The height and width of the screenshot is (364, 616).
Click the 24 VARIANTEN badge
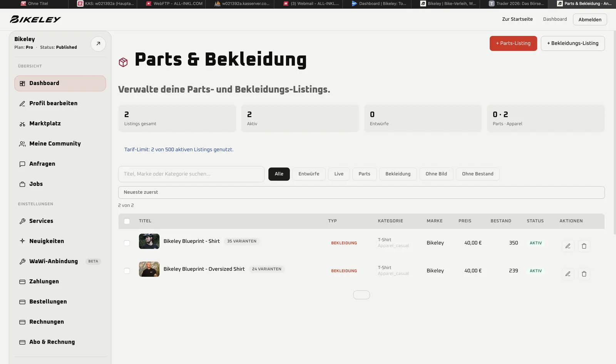[x=267, y=269]
